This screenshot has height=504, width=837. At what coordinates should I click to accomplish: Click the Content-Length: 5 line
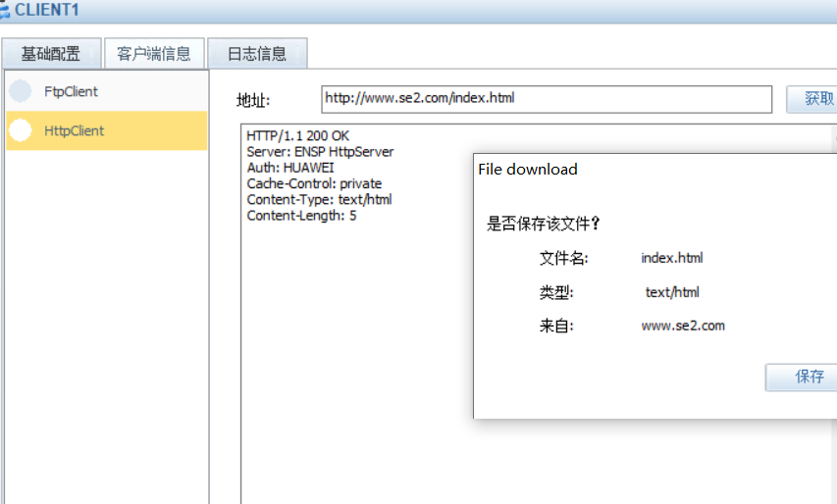click(x=301, y=216)
